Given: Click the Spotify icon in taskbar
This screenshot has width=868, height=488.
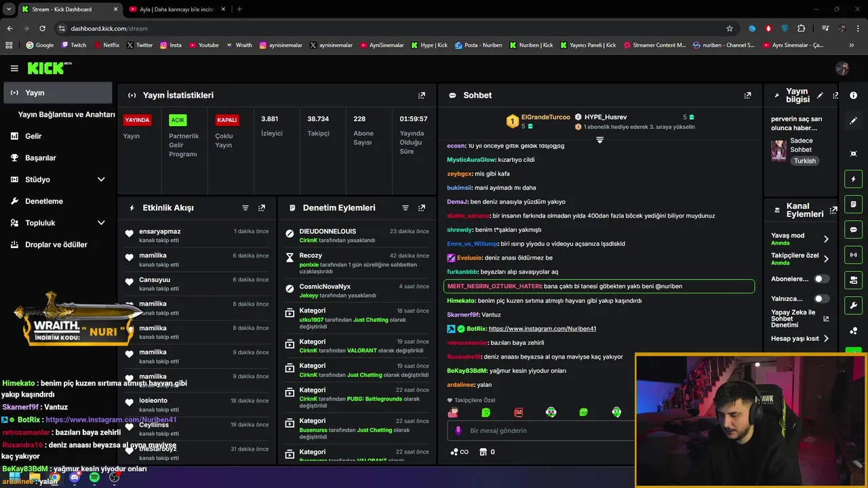Looking at the screenshot, I should click(x=94, y=477).
